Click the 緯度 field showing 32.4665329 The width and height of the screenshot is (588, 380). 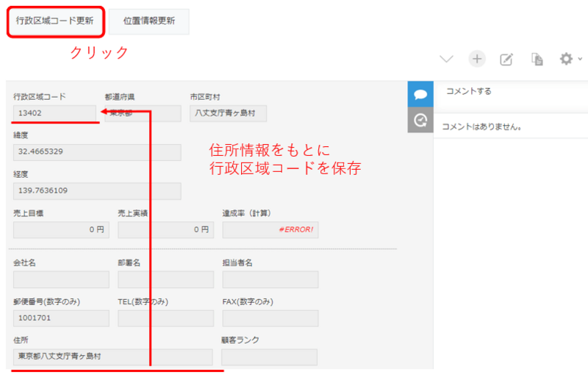coord(97,152)
